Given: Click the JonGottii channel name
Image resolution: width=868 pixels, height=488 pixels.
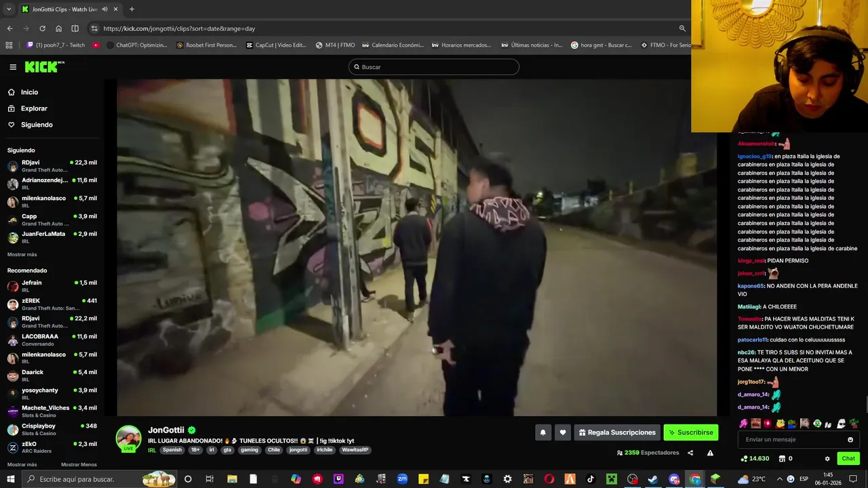Looking at the screenshot, I should [166, 430].
